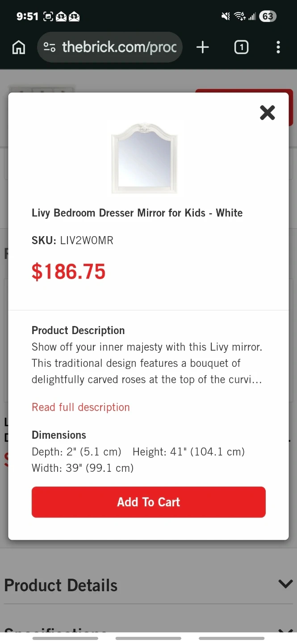
Task: Tap the battery indicator in status bar
Action: point(268,17)
